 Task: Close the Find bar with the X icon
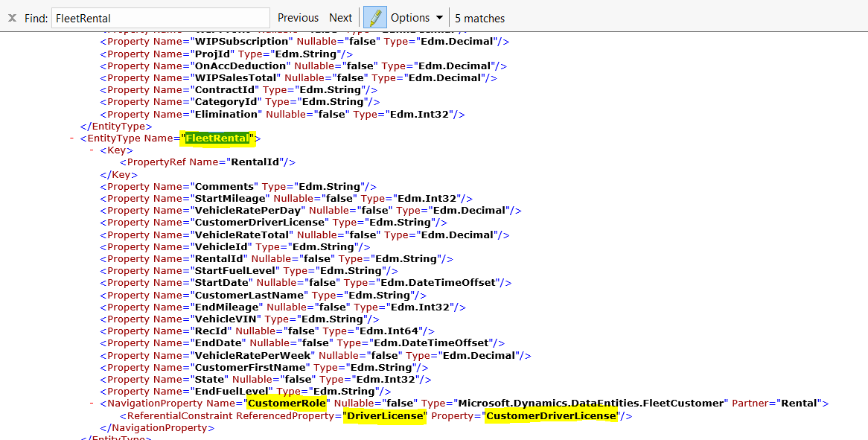pos(12,19)
